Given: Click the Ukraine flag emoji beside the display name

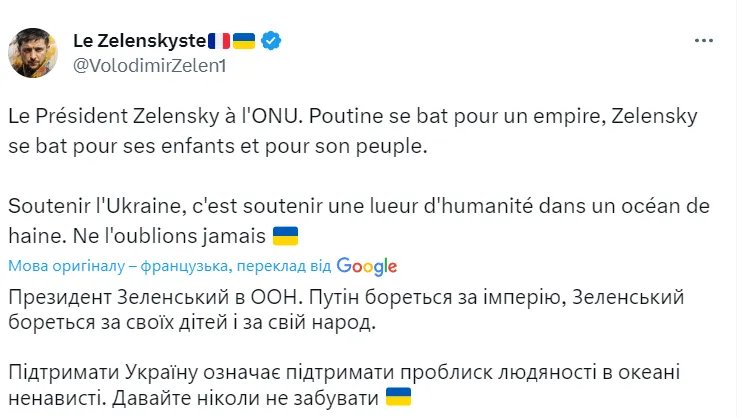Looking at the screenshot, I should point(244,41).
